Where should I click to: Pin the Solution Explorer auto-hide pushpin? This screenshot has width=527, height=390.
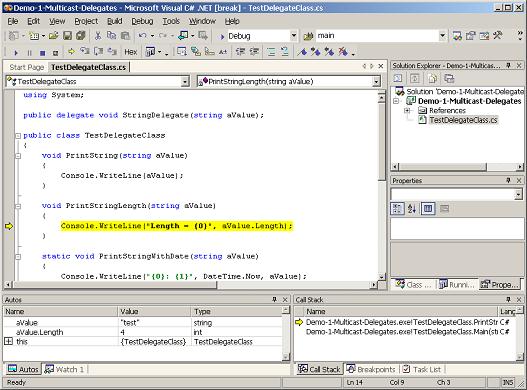[x=509, y=65]
